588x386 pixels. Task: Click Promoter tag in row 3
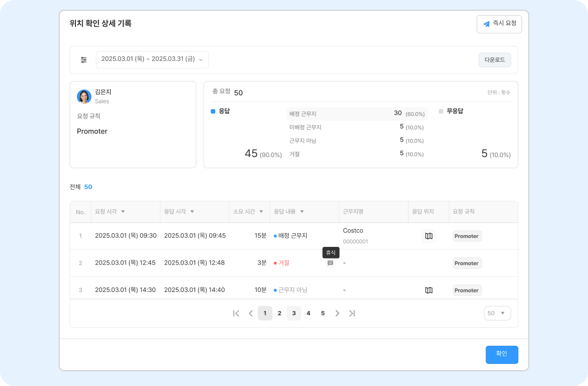tap(467, 290)
